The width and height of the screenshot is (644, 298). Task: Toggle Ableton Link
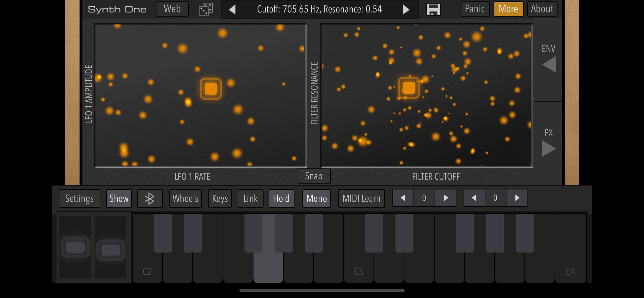(251, 199)
